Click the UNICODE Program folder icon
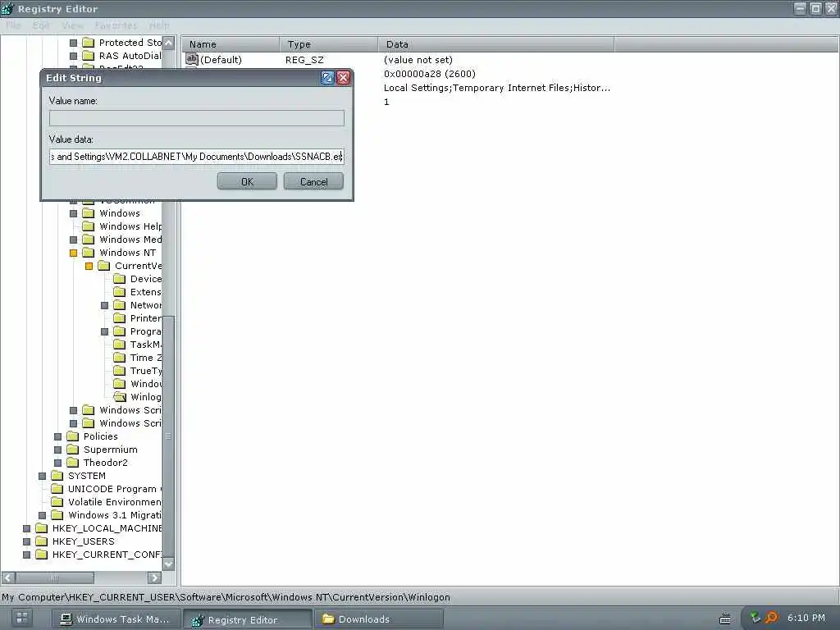Viewport: 840px width, 630px height. click(57, 489)
